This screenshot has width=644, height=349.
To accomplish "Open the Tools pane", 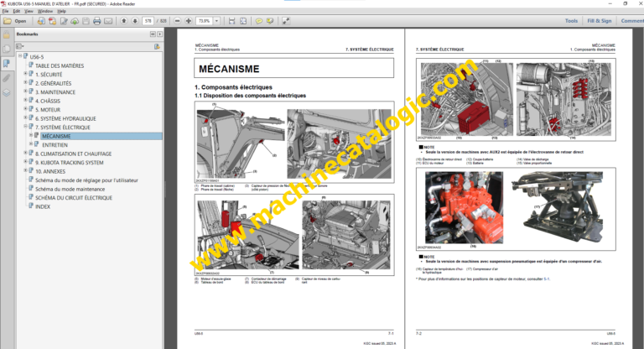I will (571, 21).
